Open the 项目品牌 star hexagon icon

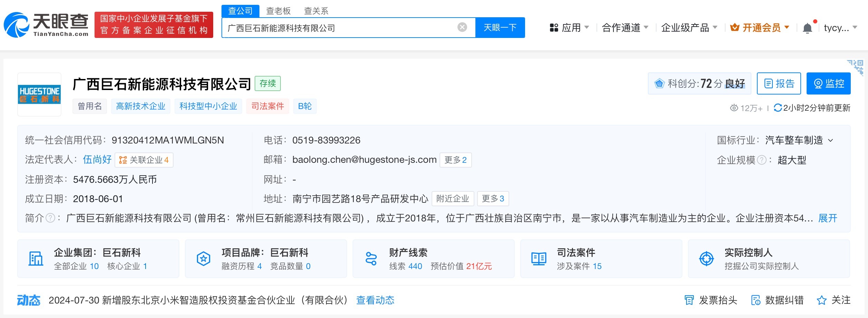pyautogui.click(x=204, y=259)
